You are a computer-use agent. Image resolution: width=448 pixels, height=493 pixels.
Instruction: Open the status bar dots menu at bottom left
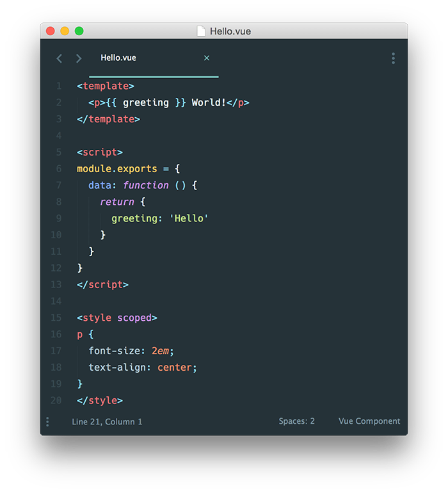(x=47, y=422)
